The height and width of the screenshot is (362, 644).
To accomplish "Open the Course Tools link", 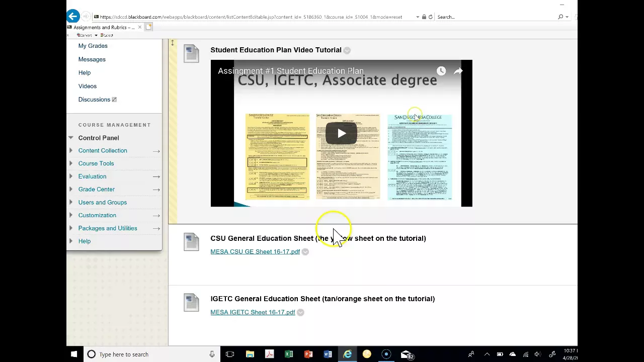I will tap(96, 163).
